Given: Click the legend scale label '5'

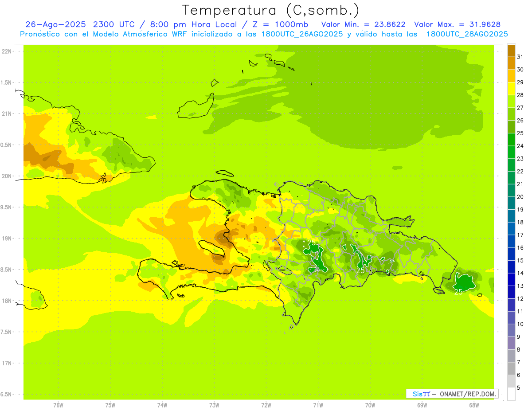Looking at the screenshot, I should point(519,388).
